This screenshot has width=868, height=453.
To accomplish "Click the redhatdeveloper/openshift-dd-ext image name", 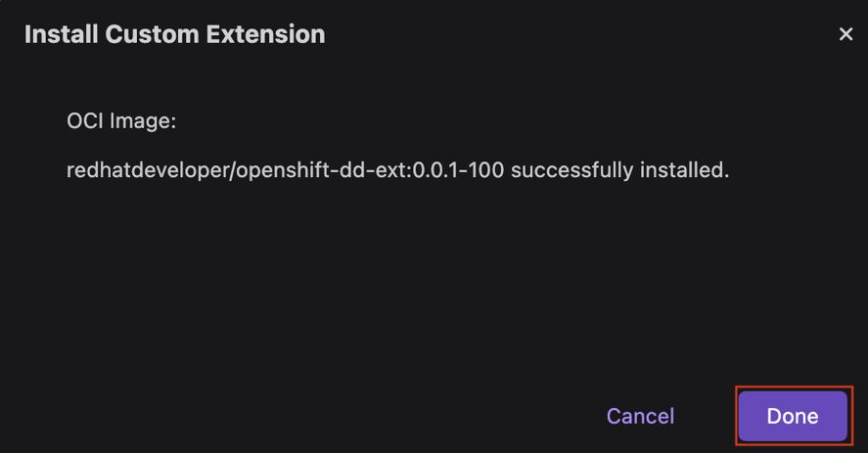I will 285,170.
